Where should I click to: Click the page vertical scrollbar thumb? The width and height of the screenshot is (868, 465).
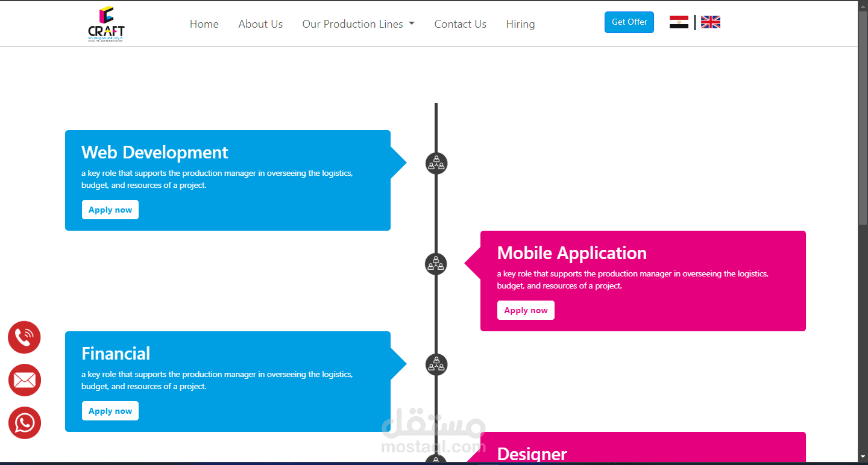click(863, 117)
